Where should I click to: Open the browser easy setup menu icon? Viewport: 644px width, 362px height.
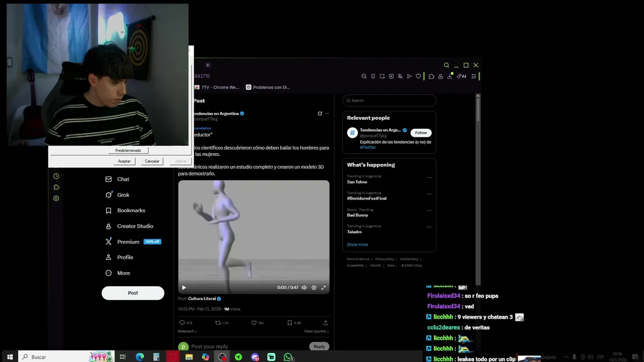pyautogui.click(x=473, y=76)
